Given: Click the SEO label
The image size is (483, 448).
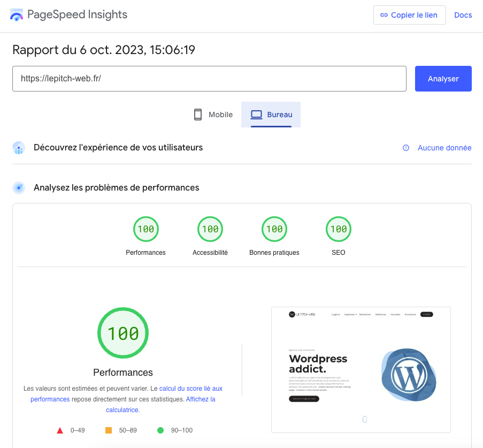Looking at the screenshot, I should (x=339, y=253).
